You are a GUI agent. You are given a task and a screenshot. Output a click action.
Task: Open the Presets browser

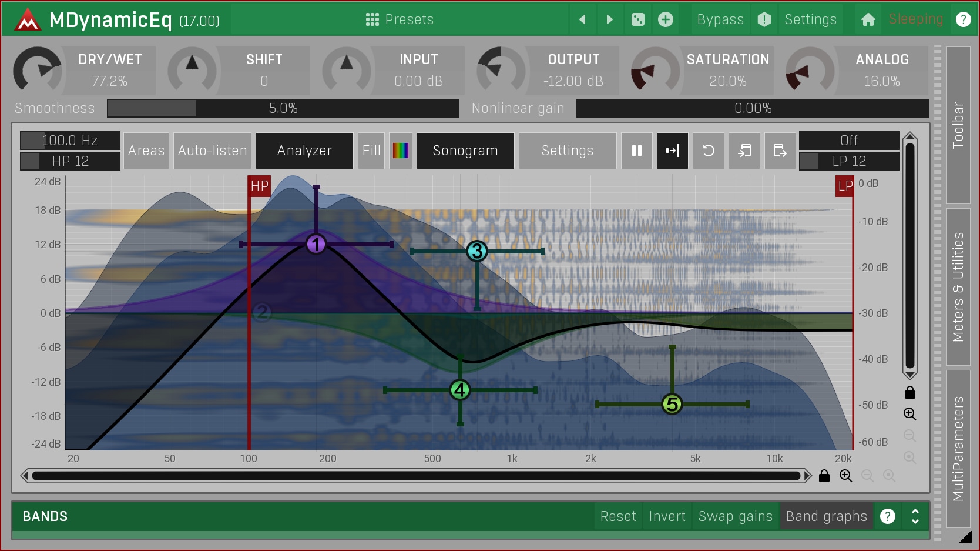pos(400,19)
